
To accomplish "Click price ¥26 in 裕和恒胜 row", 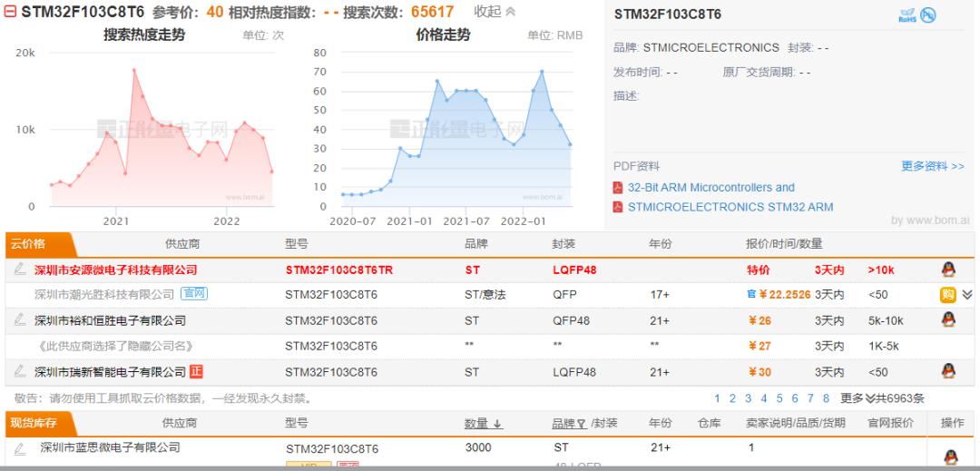I will pos(759,320).
